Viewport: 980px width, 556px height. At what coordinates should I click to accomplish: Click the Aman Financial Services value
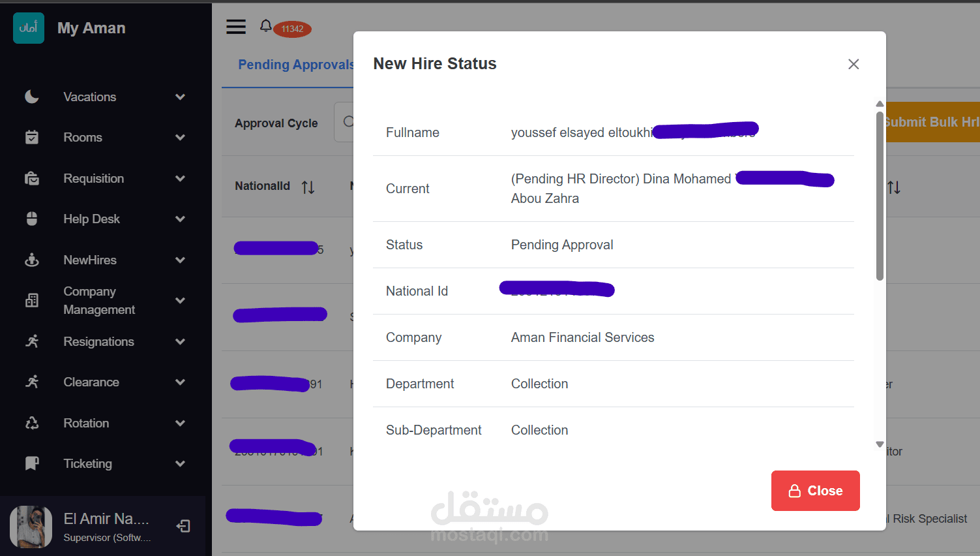click(x=583, y=337)
